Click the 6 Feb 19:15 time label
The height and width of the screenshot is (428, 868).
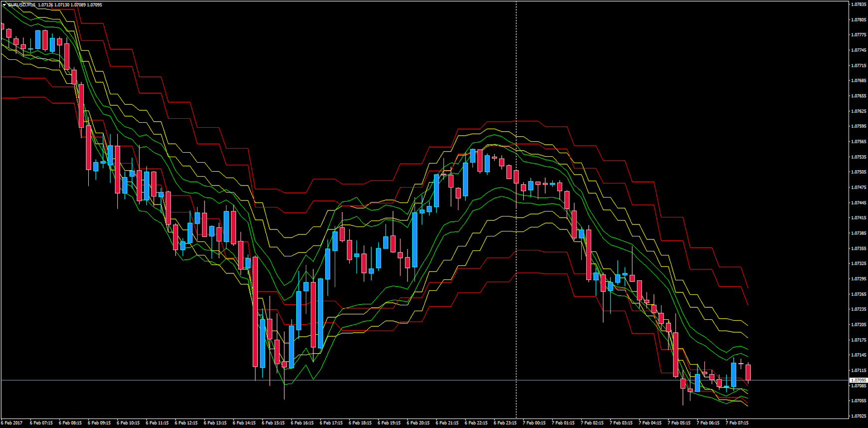click(x=389, y=423)
